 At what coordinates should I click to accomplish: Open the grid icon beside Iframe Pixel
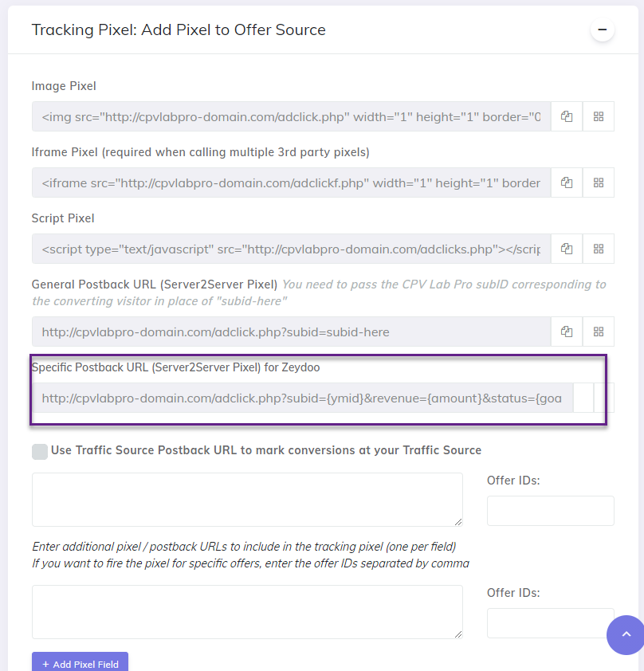point(599,182)
